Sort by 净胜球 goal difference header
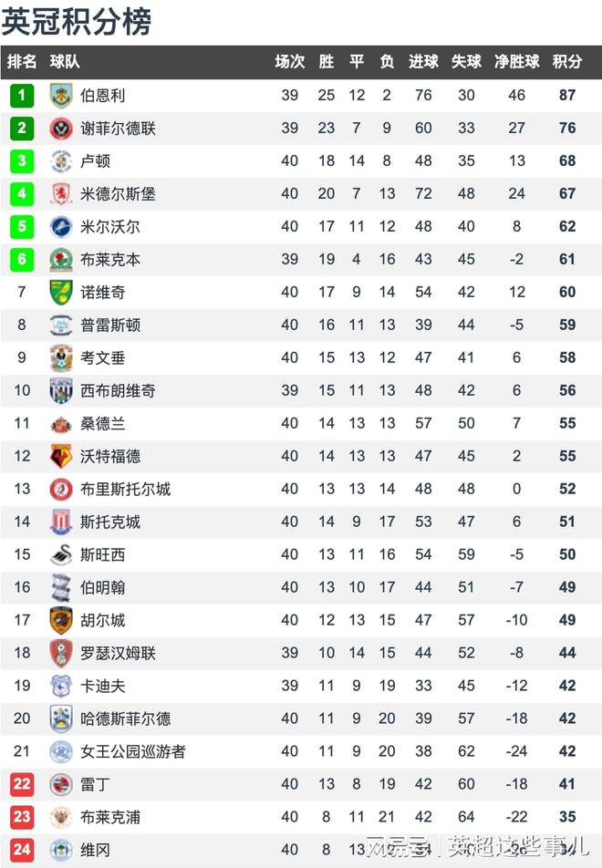This screenshot has width=602, height=868. pyautogui.click(x=516, y=61)
